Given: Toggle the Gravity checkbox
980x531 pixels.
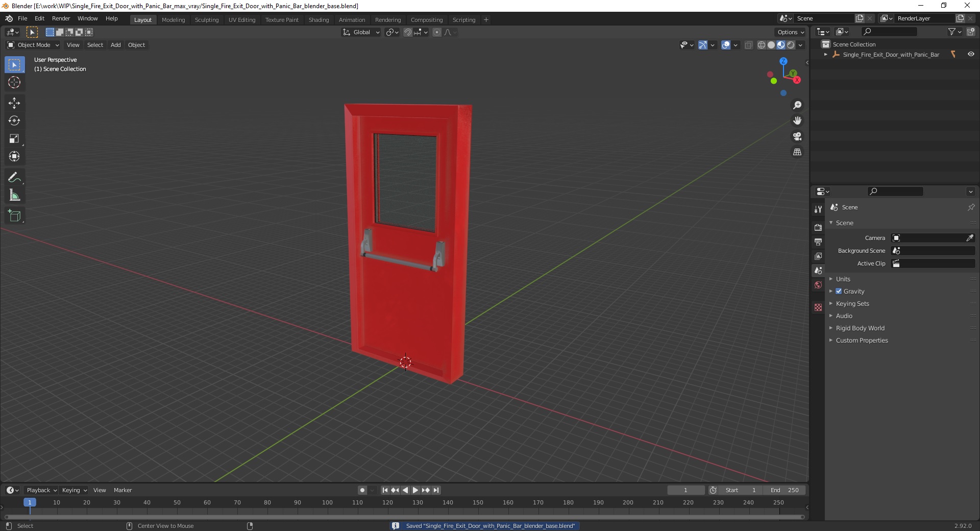Looking at the screenshot, I should click(x=839, y=291).
